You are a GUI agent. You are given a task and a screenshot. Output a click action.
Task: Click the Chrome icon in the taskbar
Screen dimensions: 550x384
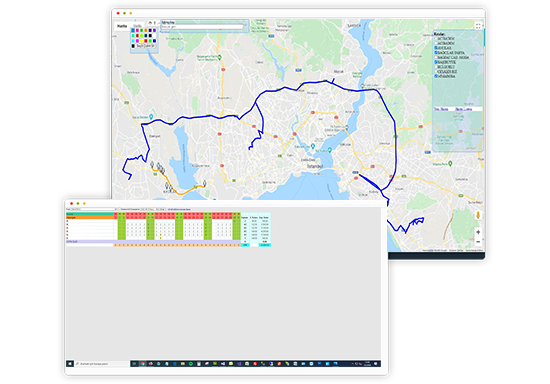[x=143, y=364]
